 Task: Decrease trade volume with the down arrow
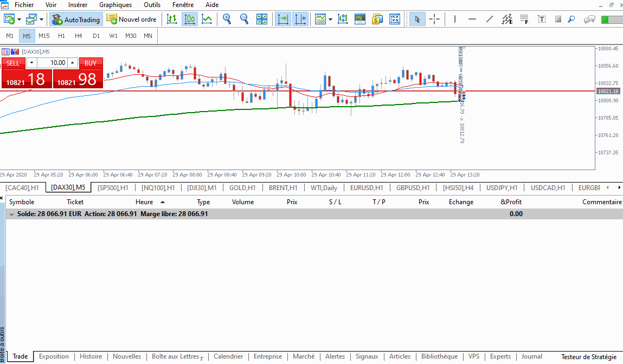coord(31,63)
